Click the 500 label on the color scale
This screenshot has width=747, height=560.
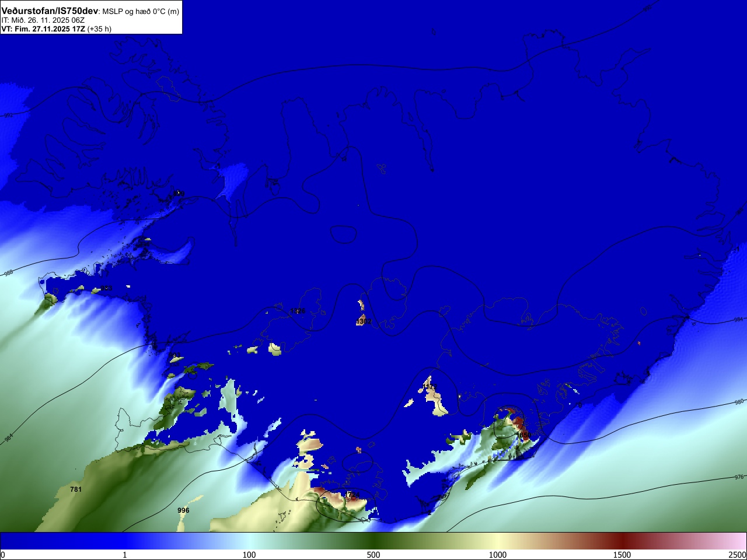pyautogui.click(x=373, y=555)
